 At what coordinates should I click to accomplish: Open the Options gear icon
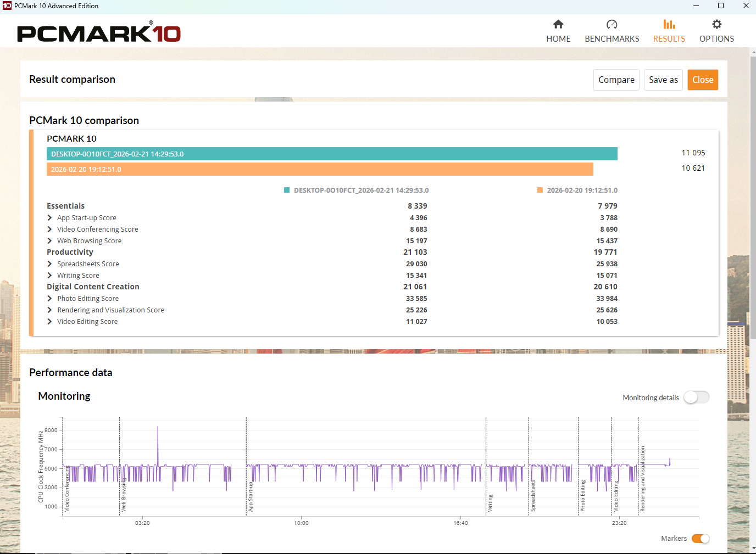point(716,24)
